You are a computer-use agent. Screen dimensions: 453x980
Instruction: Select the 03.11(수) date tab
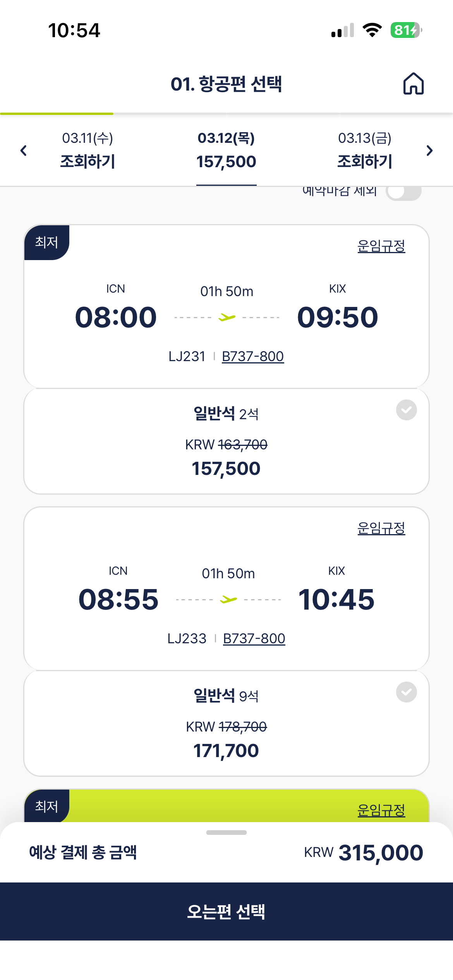tap(88, 151)
